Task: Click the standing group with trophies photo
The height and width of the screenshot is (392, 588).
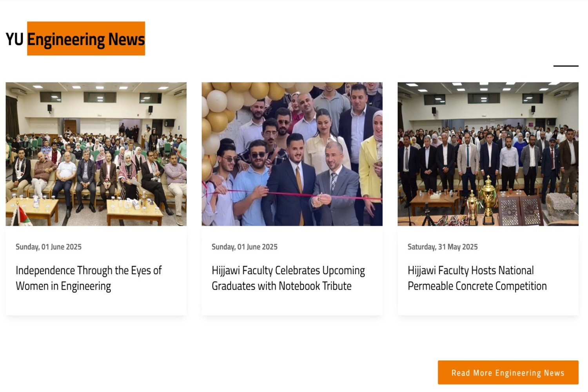Action: click(x=488, y=154)
